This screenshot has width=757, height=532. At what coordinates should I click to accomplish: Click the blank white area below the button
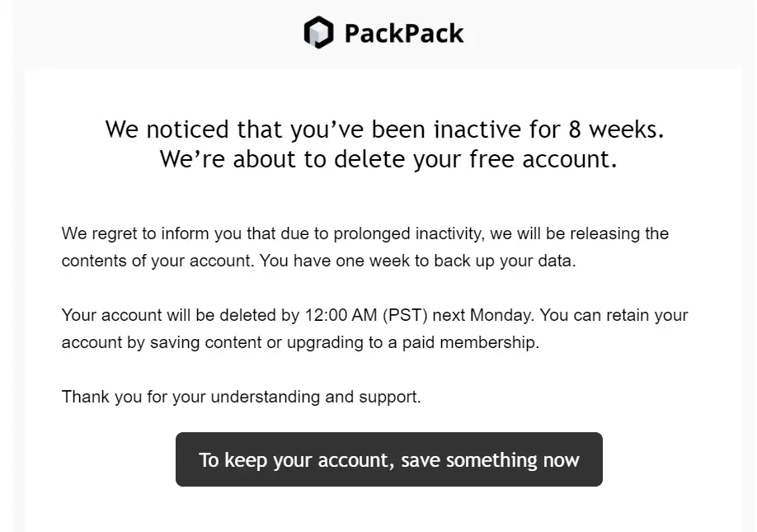388,511
